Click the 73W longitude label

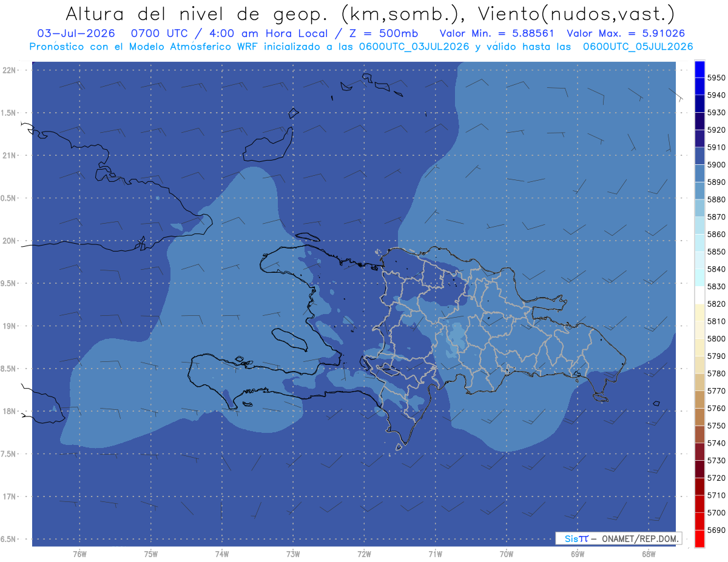click(293, 554)
